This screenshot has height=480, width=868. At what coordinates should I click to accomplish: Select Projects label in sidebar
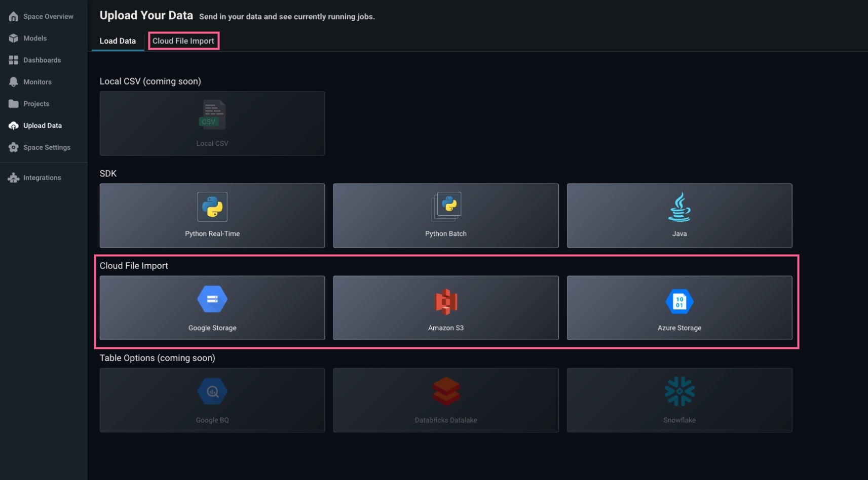(36, 104)
